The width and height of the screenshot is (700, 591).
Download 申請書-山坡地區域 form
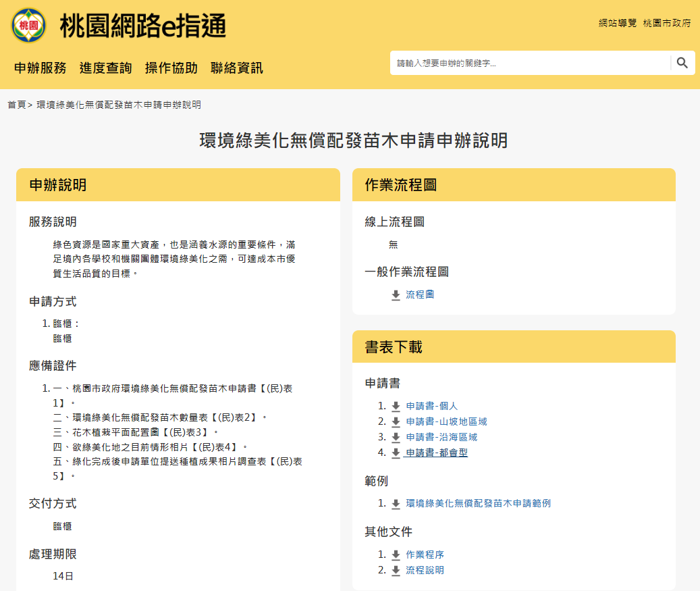pyautogui.click(x=446, y=421)
